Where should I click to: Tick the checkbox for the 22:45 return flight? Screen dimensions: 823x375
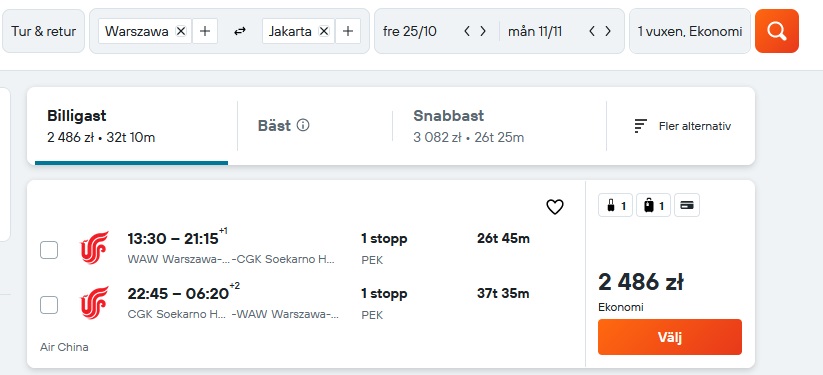[49, 305]
